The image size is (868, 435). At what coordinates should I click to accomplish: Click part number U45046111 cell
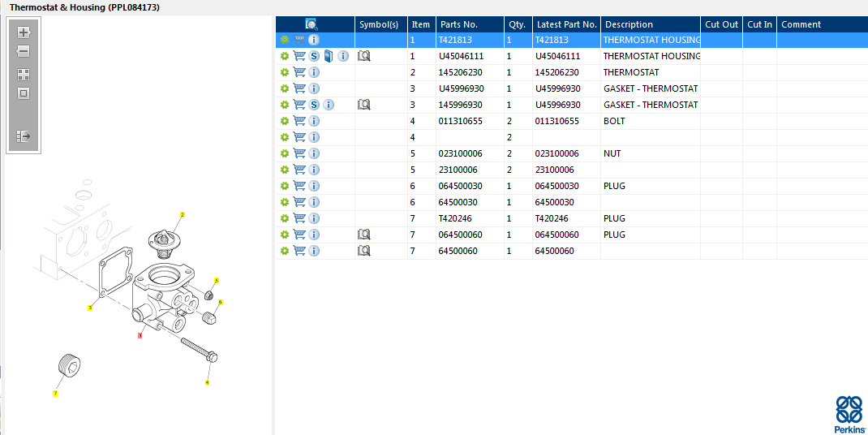(x=470, y=56)
